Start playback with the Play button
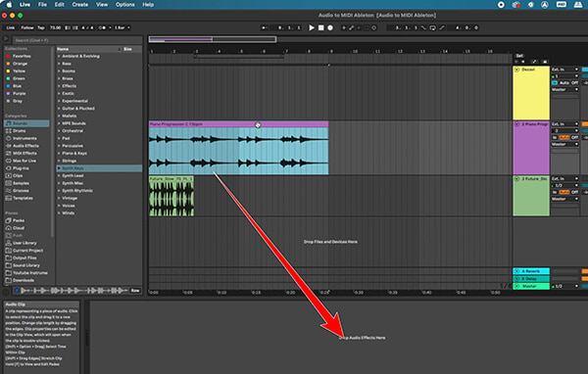This screenshot has width=588, height=374. (x=312, y=27)
